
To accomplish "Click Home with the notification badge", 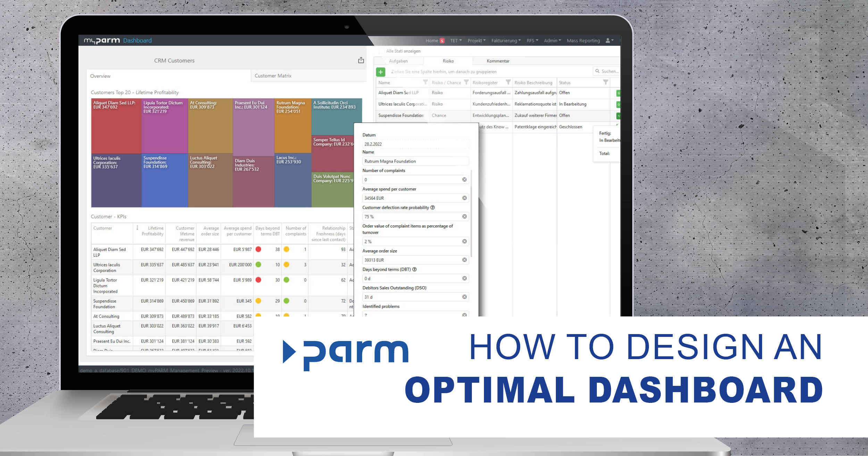I will pos(435,40).
